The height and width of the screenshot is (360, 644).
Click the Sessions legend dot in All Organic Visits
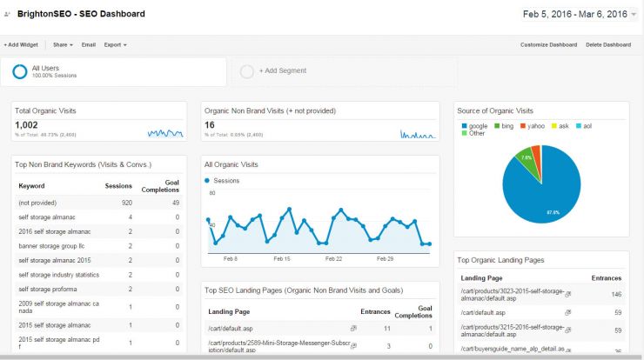pos(207,181)
